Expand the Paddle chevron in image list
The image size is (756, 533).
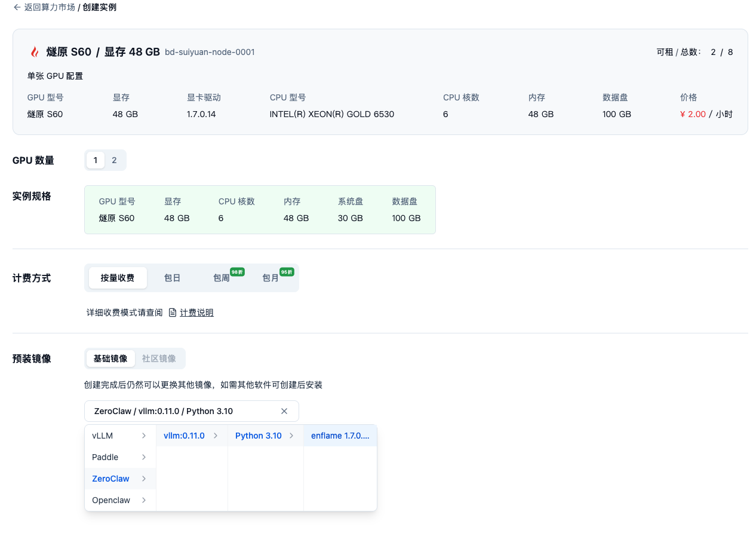pyautogui.click(x=144, y=457)
